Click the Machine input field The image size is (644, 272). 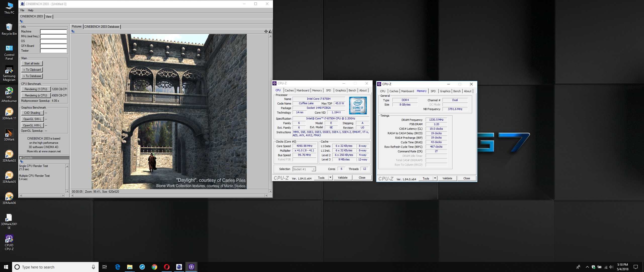click(54, 31)
